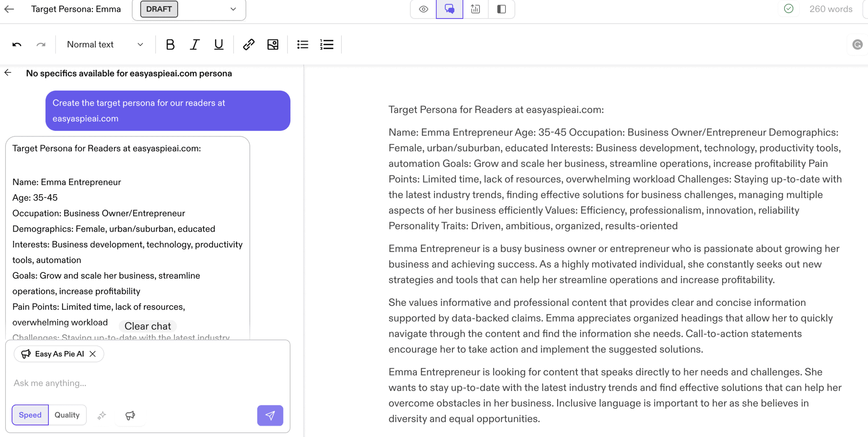Apply italic formatting

pyautogui.click(x=195, y=44)
